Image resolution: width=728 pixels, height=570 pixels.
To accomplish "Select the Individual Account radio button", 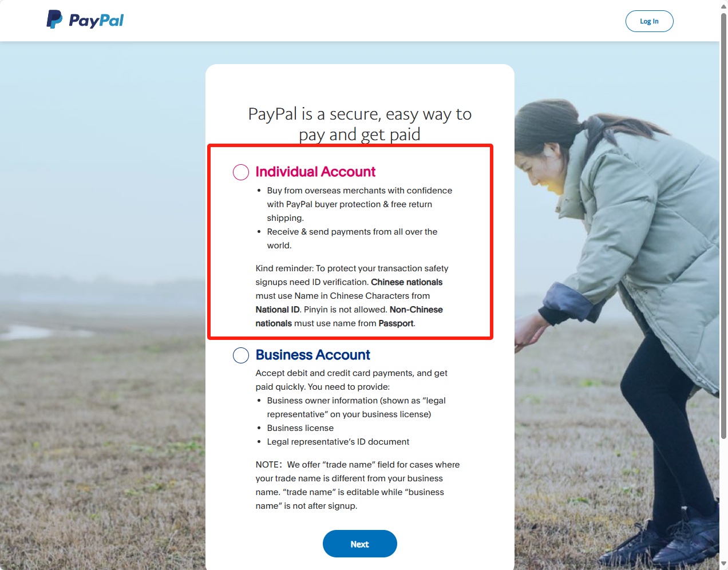I will coord(241,172).
